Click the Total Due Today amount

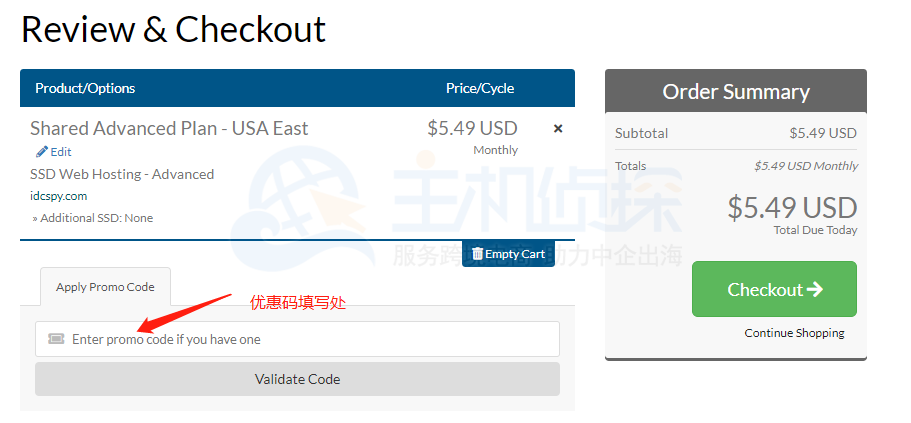pyautogui.click(x=792, y=208)
